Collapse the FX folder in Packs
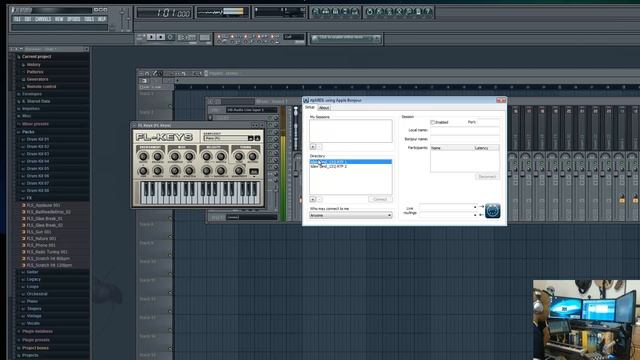 pyautogui.click(x=29, y=198)
